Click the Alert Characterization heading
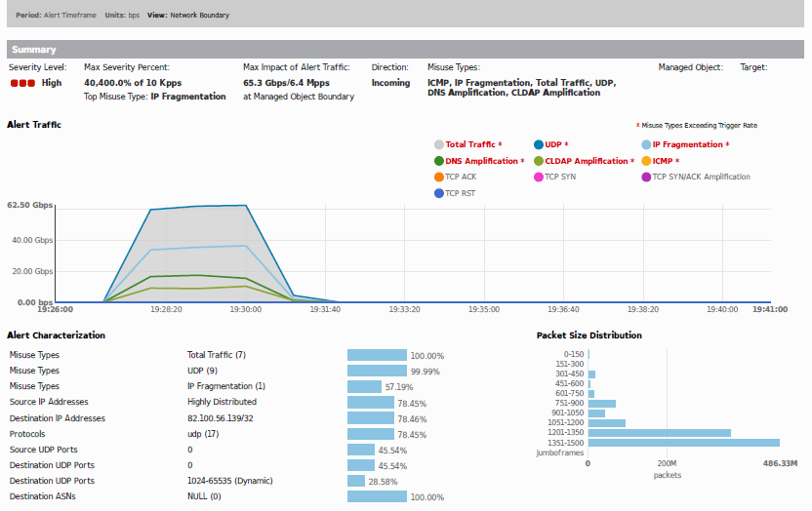 pos(56,335)
